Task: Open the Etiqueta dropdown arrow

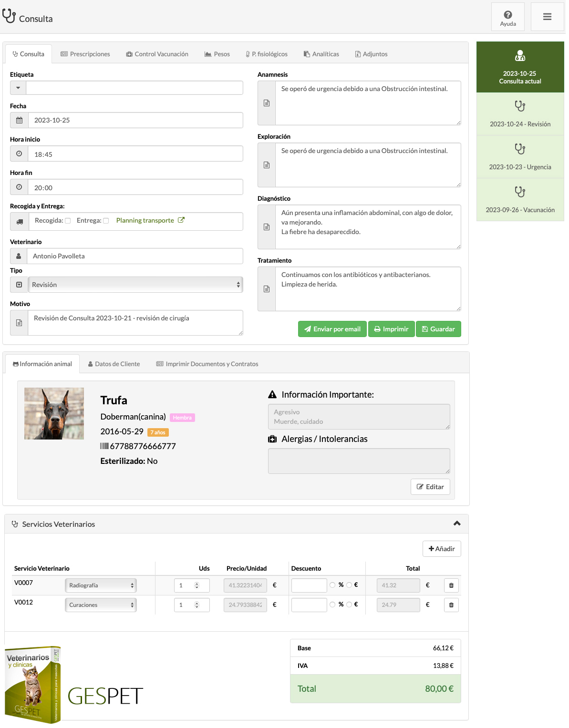Action: [x=18, y=88]
